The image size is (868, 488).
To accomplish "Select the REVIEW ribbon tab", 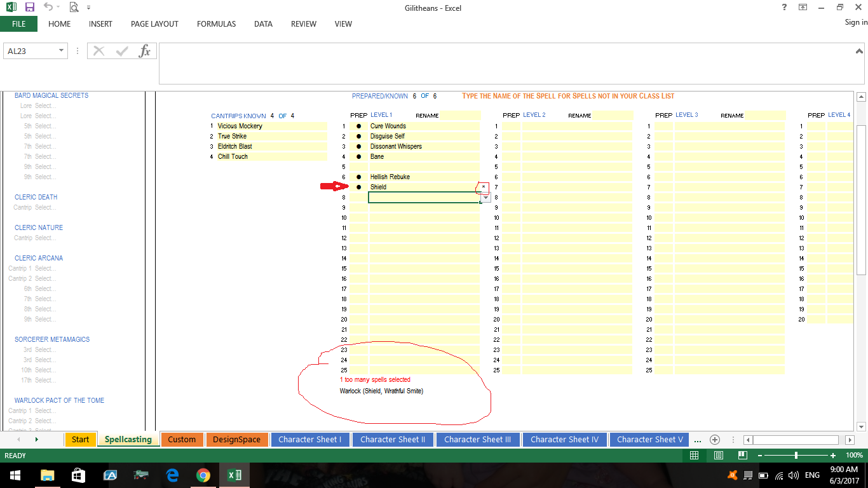I will coord(304,24).
